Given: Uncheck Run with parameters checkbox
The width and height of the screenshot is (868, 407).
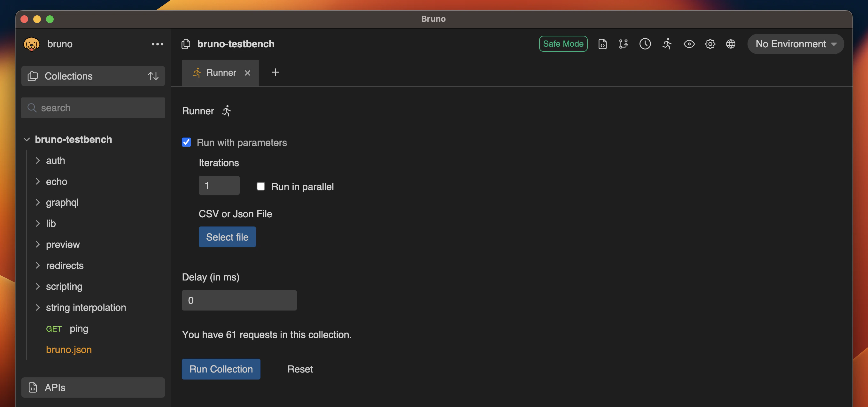Looking at the screenshot, I should point(186,142).
